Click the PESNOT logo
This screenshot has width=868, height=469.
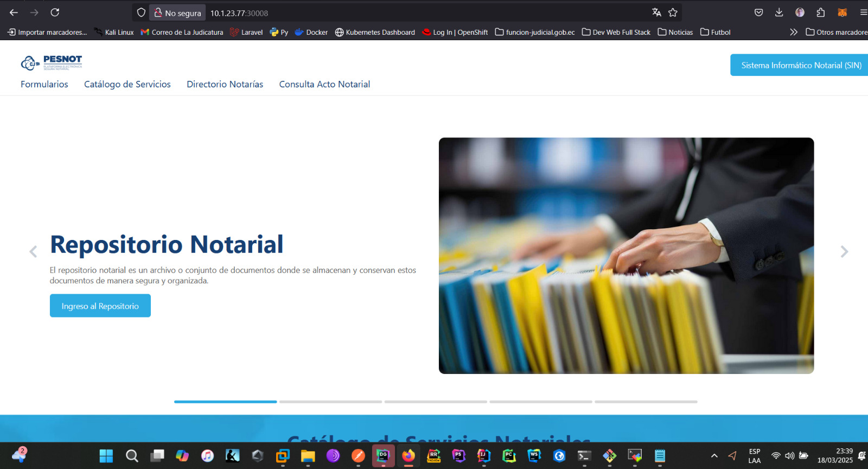(52, 62)
